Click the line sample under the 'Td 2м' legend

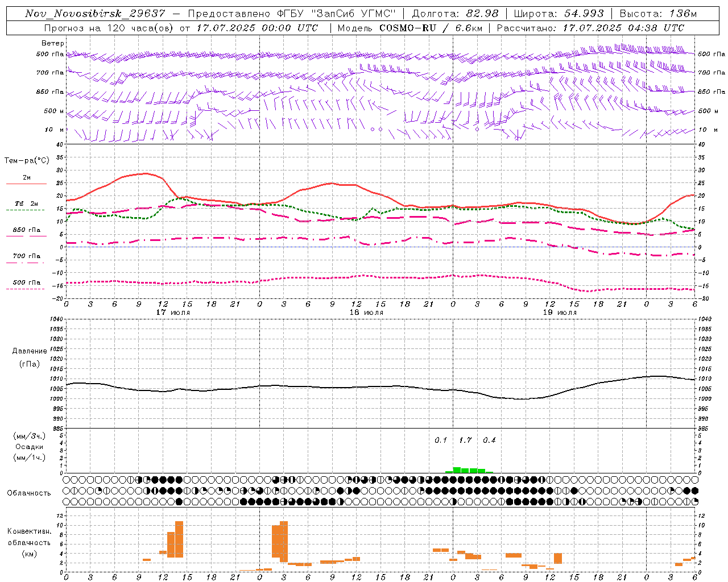click(x=25, y=210)
